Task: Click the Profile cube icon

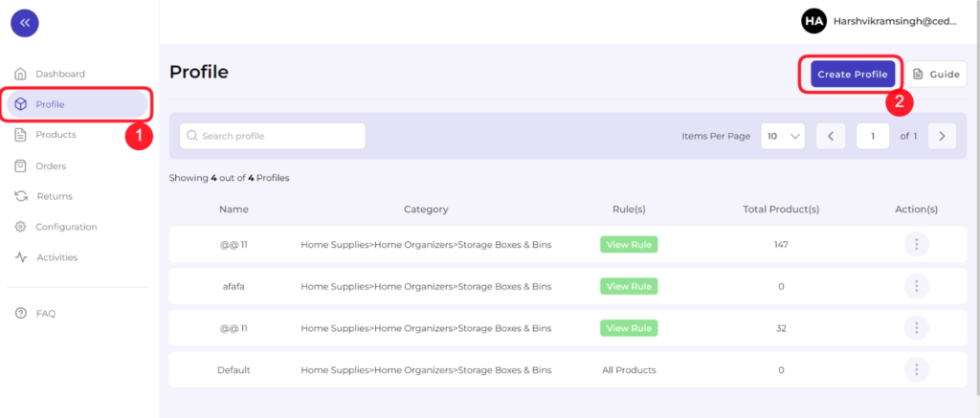Action: (x=21, y=104)
